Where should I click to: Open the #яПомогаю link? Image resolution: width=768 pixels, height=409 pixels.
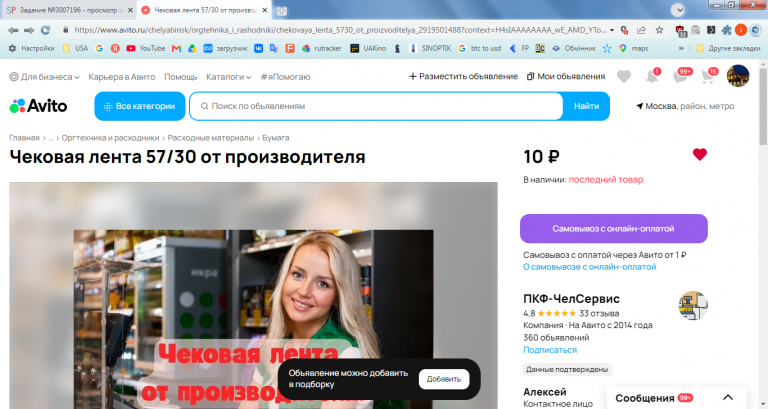coord(286,77)
